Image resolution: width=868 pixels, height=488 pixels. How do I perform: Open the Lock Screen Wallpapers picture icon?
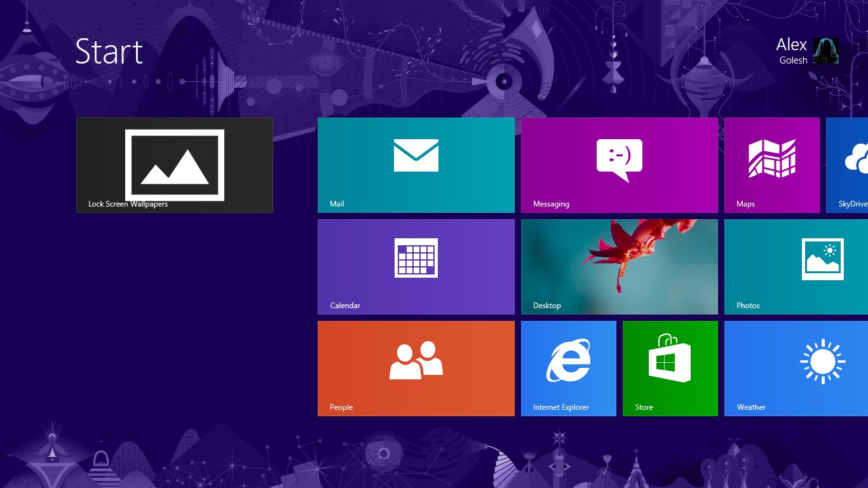pos(174,165)
